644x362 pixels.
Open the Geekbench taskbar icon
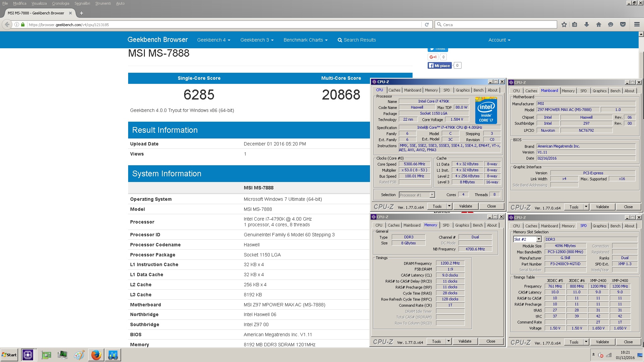[113, 355]
